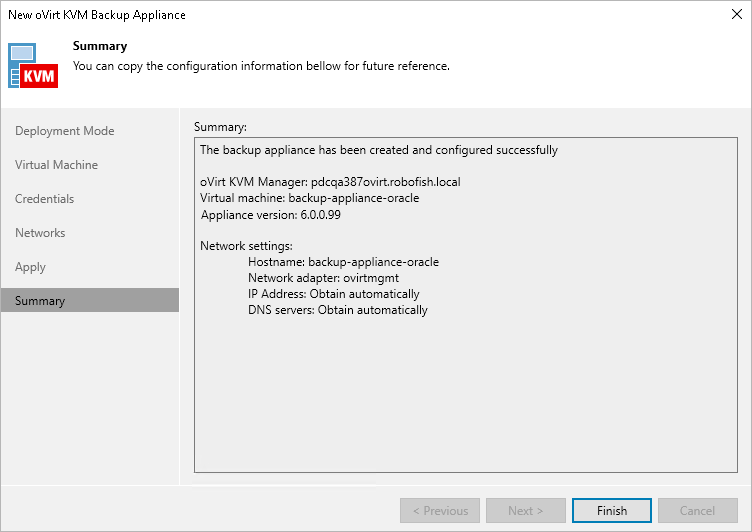This screenshot has width=752, height=532.
Task: Click the 'IP Address: Obtain automatically' line
Action: click(x=334, y=294)
